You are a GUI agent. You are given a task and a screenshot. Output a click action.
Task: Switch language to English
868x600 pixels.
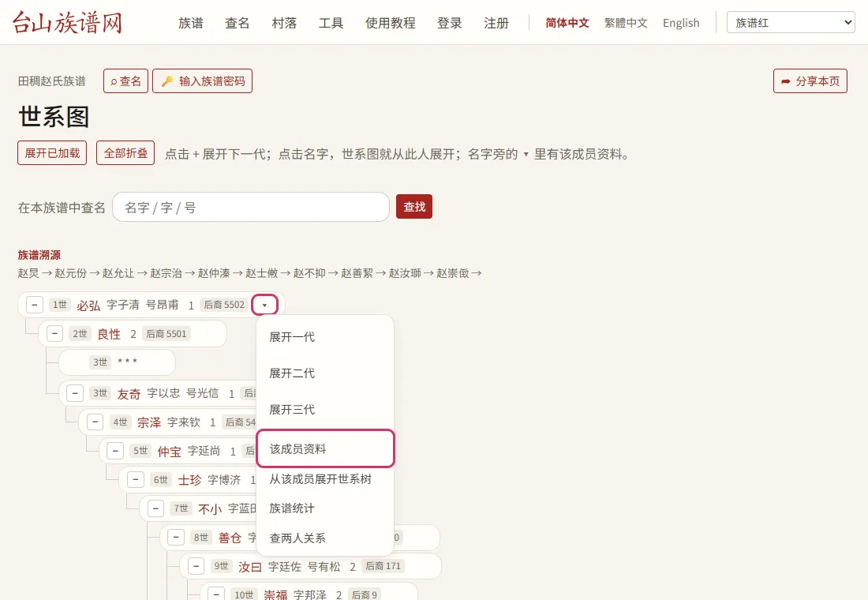(x=681, y=23)
